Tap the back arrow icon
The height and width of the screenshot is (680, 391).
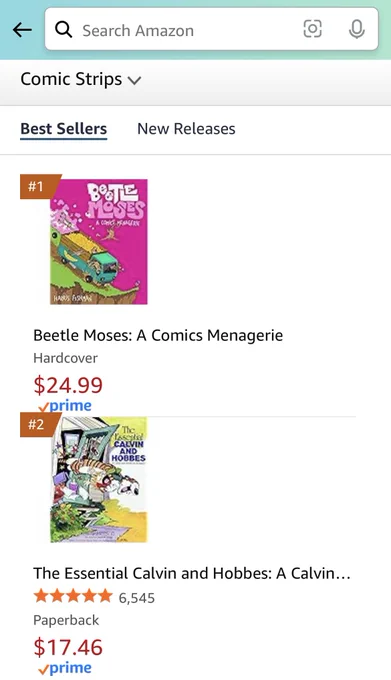tap(22, 30)
